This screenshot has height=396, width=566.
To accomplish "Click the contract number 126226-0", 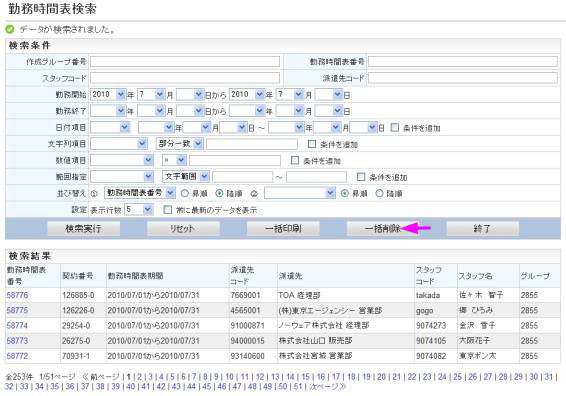I will click(78, 310).
